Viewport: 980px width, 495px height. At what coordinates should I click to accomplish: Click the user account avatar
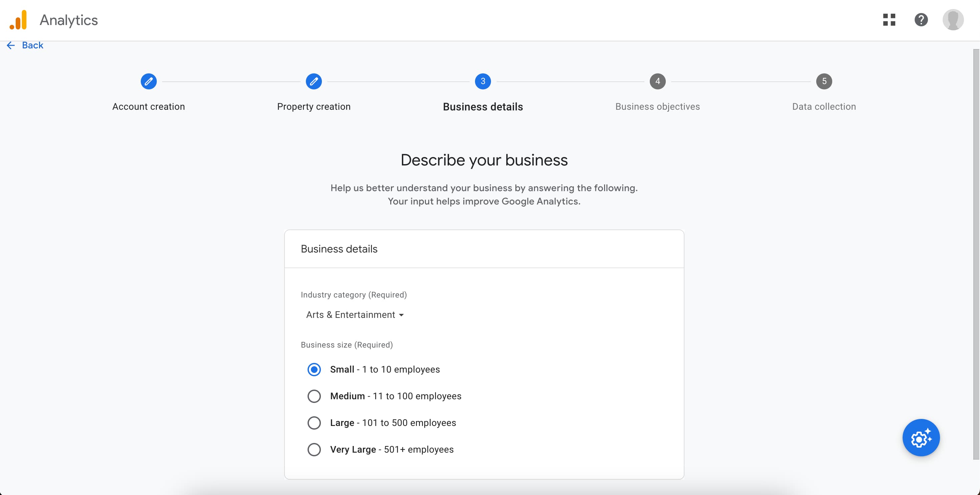pos(953,20)
